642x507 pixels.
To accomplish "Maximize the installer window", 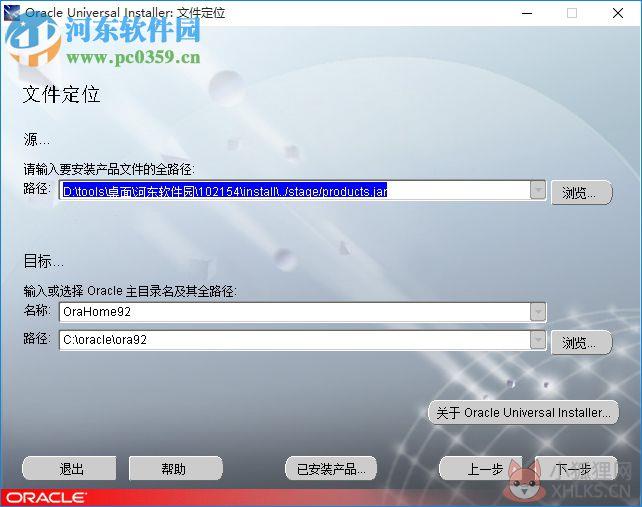I will coord(572,13).
